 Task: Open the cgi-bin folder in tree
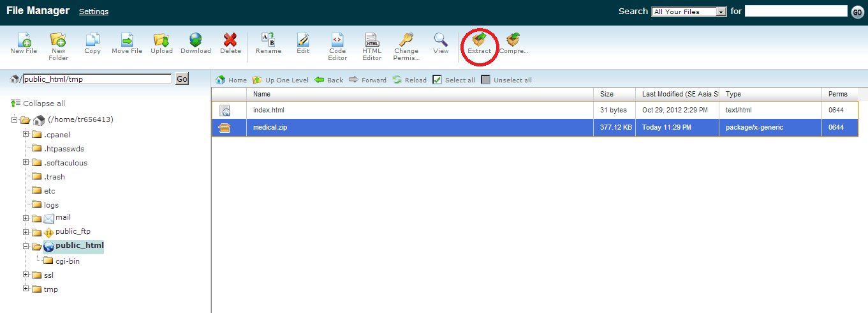pyautogui.click(x=67, y=261)
